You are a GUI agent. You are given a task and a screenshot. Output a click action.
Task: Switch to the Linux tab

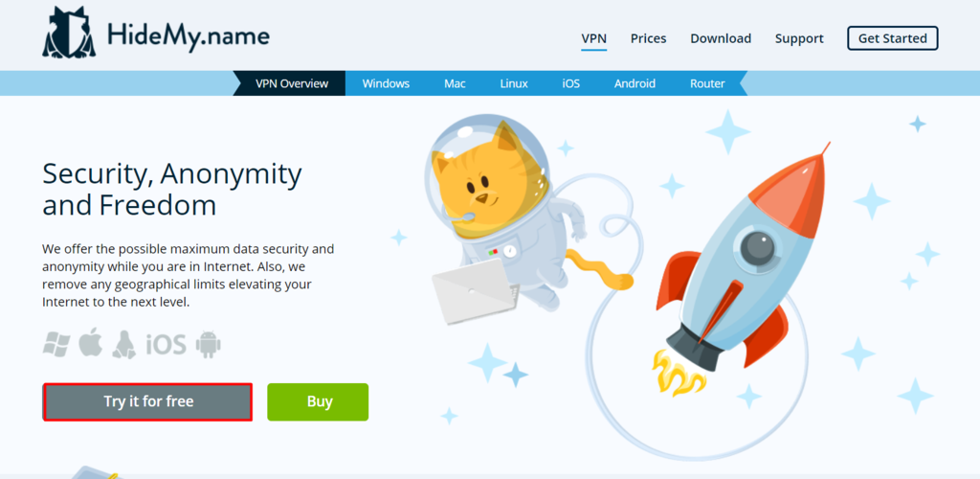pyautogui.click(x=514, y=83)
